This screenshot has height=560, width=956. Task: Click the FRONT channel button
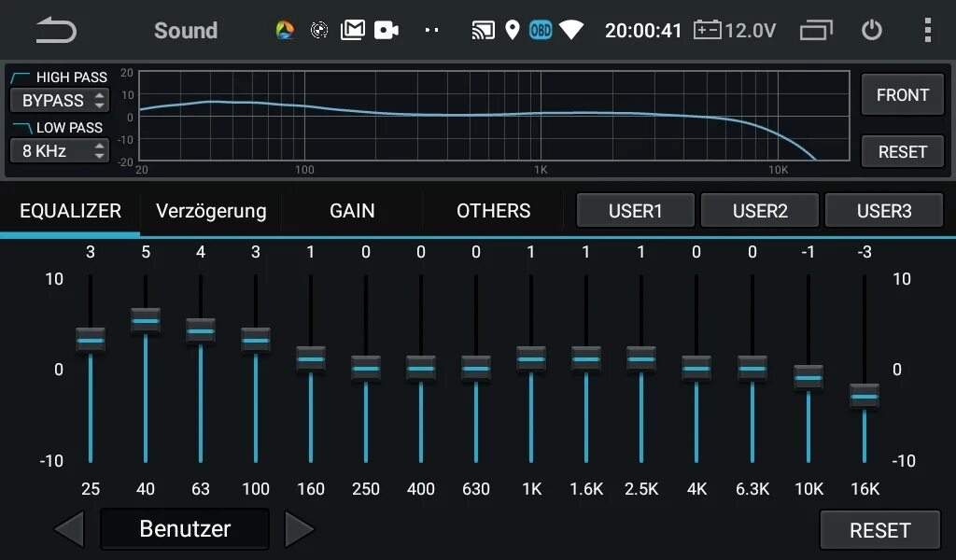pyautogui.click(x=903, y=95)
